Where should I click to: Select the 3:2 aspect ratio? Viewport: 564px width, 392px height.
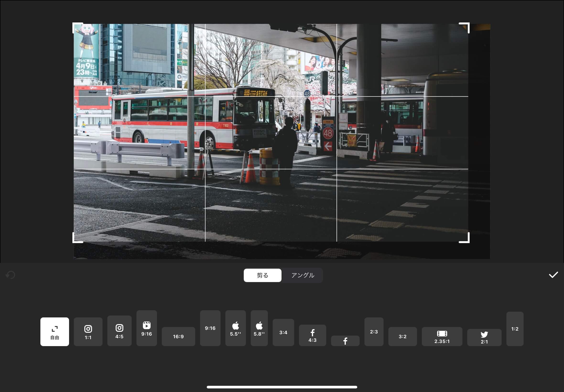402,336
